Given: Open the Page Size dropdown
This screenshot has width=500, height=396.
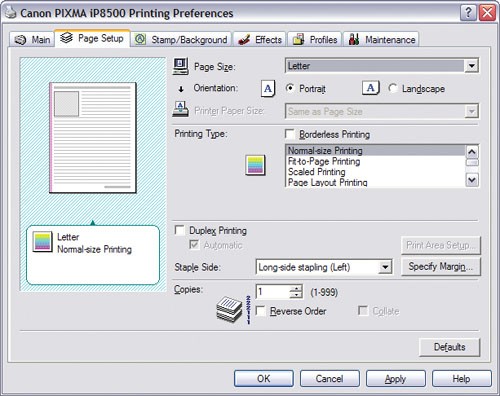Looking at the screenshot, I should tap(471, 66).
